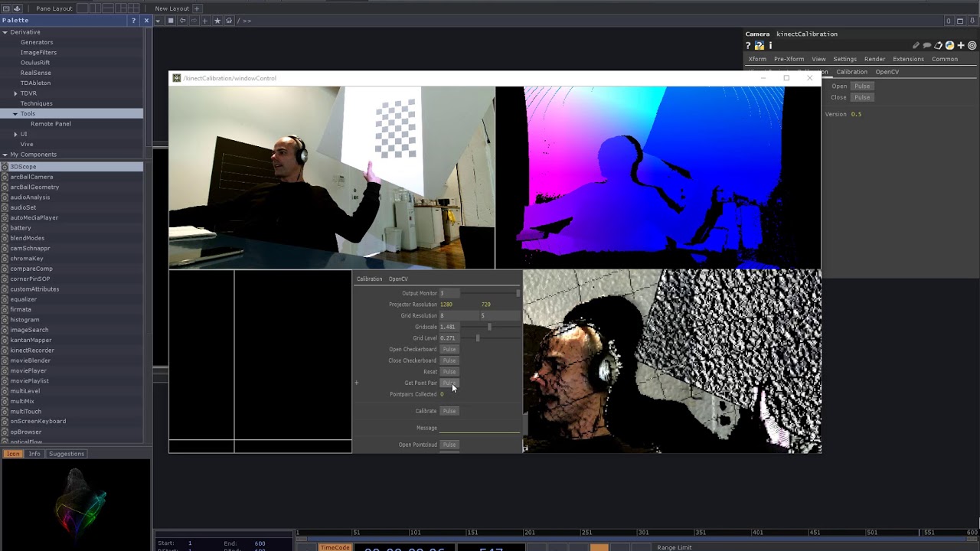Select the single pane layout icon

point(82,8)
